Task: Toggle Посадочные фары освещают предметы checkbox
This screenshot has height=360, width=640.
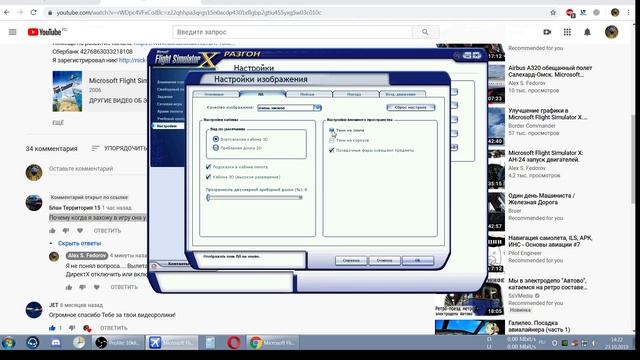Action: [x=332, y=150]
